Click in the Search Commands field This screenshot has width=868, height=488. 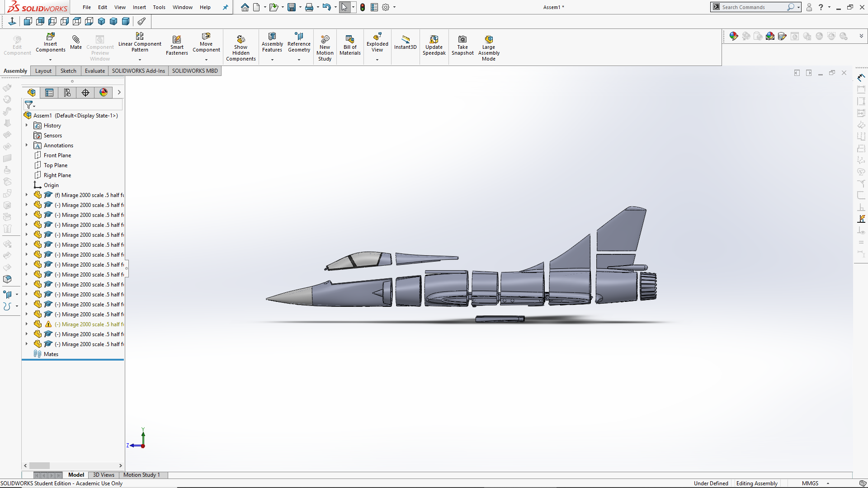click(x=753, y=7)
